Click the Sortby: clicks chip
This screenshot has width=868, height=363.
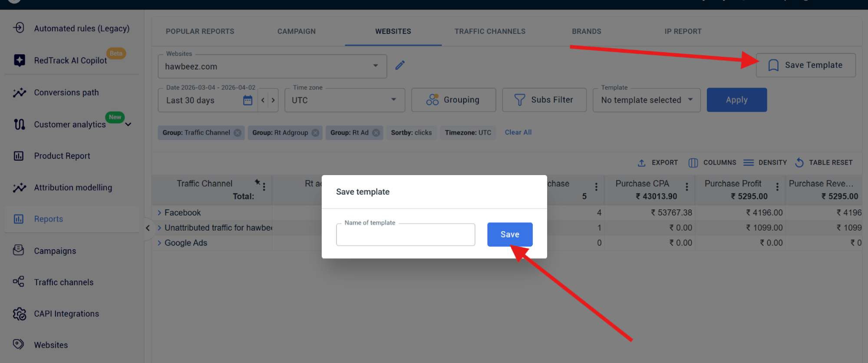[x=411, y=133]
